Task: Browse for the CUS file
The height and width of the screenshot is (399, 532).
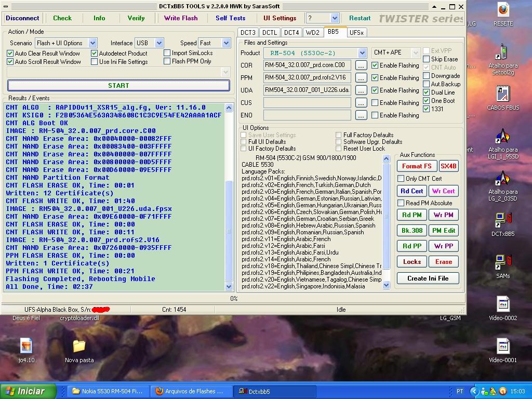Action: 361,103
